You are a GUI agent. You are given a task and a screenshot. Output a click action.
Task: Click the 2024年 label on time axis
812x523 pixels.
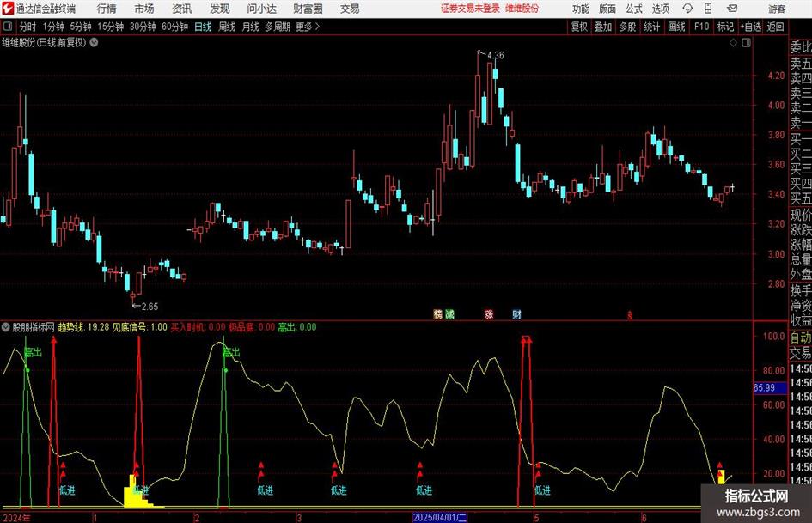[x=16, y=517]
